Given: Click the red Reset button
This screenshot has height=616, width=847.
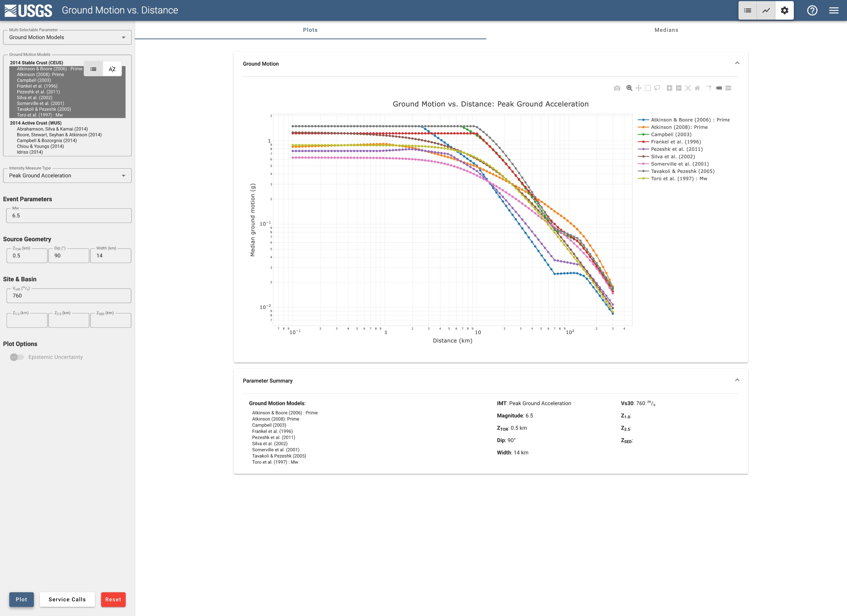Looking at the screenshot, I should tap(113, 600).
